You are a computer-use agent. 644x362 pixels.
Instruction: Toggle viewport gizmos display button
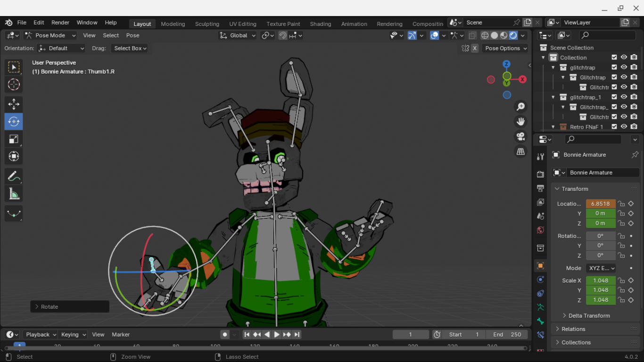pyautogui.click(x=412, y=35)
